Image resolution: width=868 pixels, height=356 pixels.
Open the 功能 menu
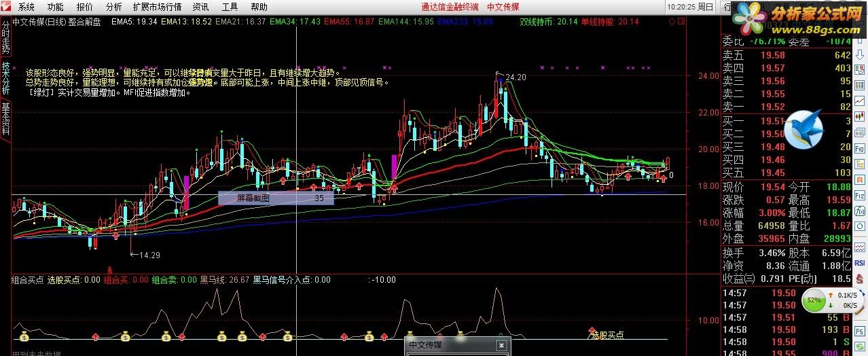[56, 7]
